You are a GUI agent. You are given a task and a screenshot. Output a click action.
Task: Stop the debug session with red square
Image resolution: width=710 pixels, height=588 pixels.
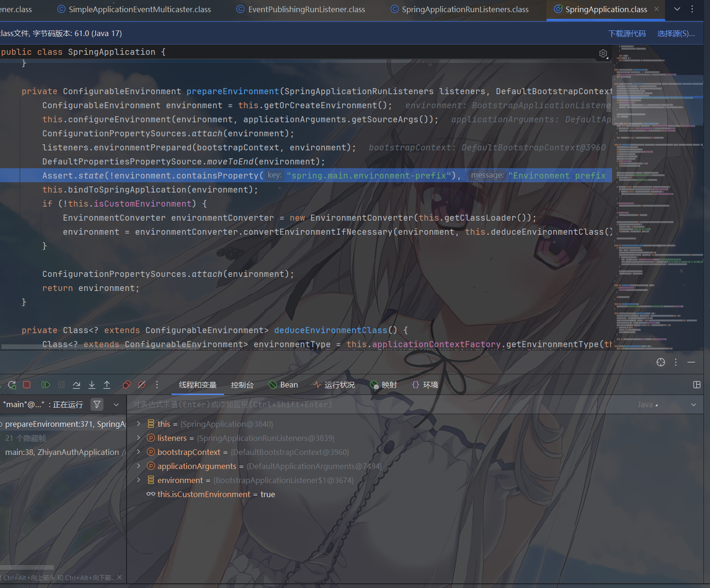pyautogui.click(x=27, y=385)
